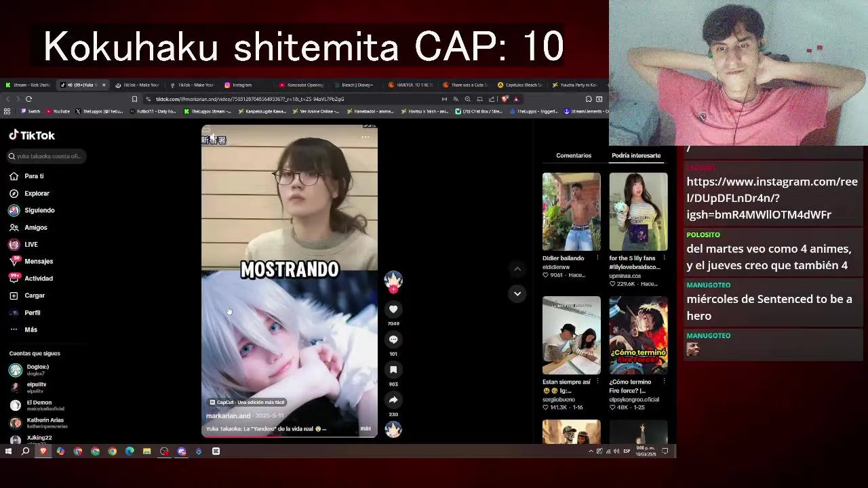Open CapCut icon in taskbar
868x488 pixels.
click(x=216, y=451)
